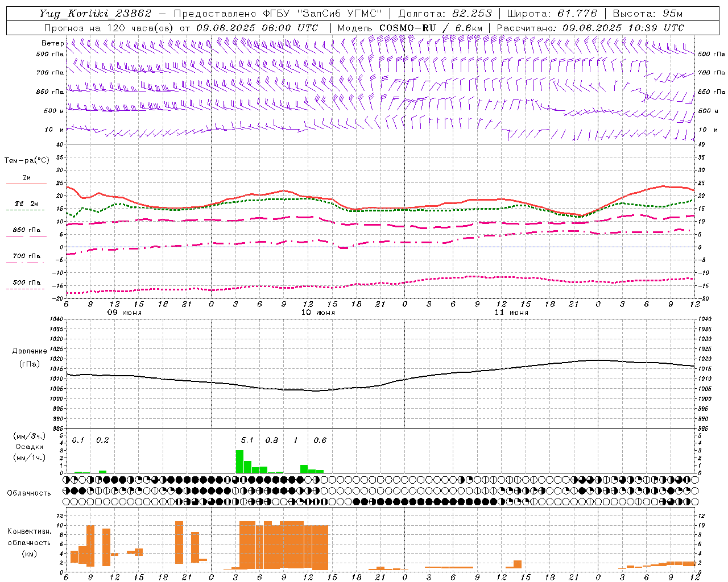
Task: Select the elevation text Высота: 95м
Action: click(647, 14)
